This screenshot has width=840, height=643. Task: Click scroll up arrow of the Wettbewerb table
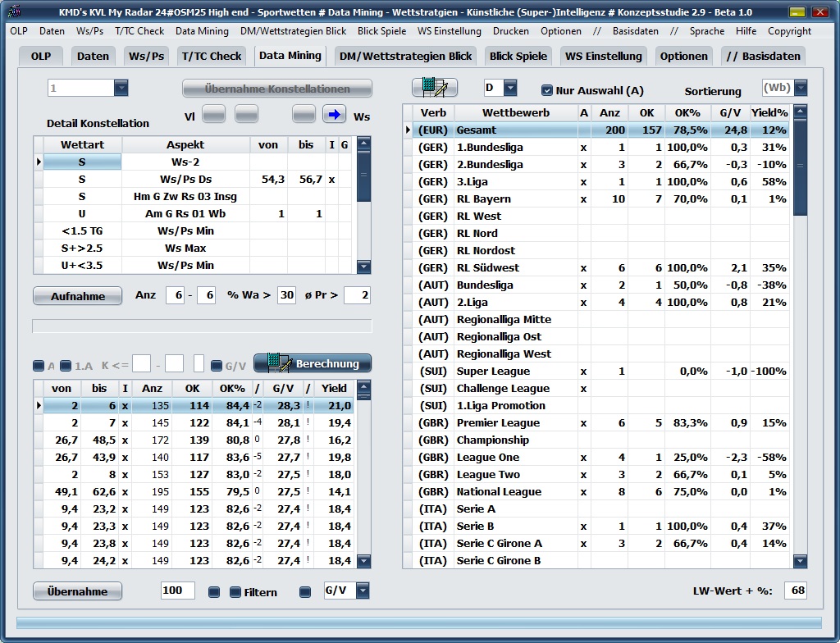[x=800, y=112]
